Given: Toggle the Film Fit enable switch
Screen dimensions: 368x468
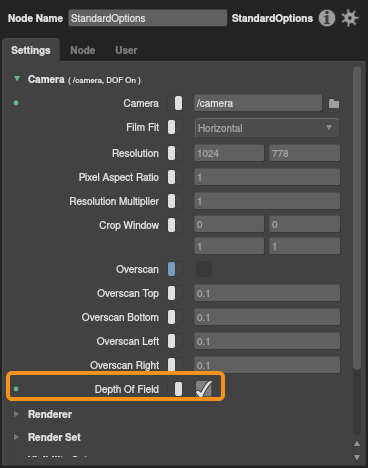Looking at the screenshot, I should [x=175, y=127].
